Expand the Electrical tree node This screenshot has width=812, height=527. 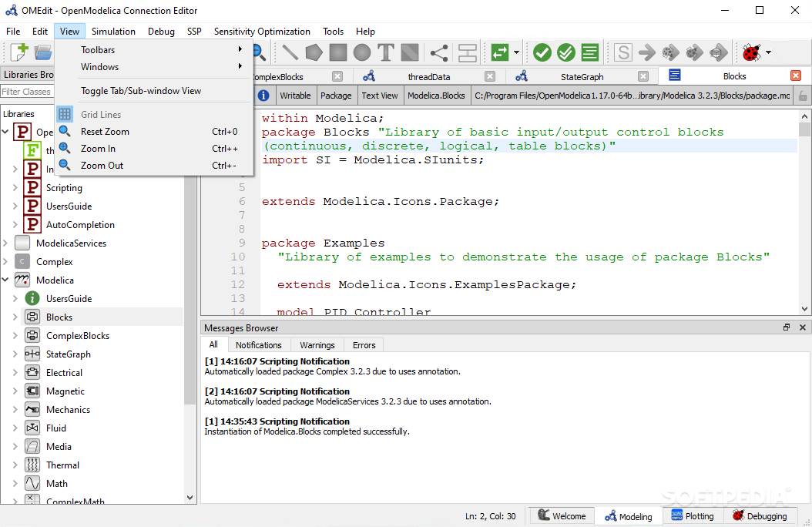(x=15, y=373)
